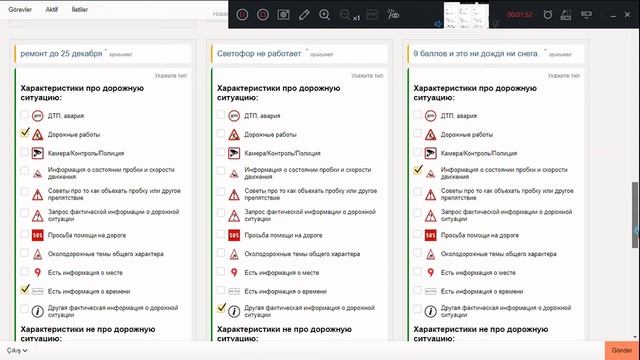The width and height of the screenshot is (640, 360).
Task: Click Запрос фактической информации text in ремонт card
Action: click(113, 215)
